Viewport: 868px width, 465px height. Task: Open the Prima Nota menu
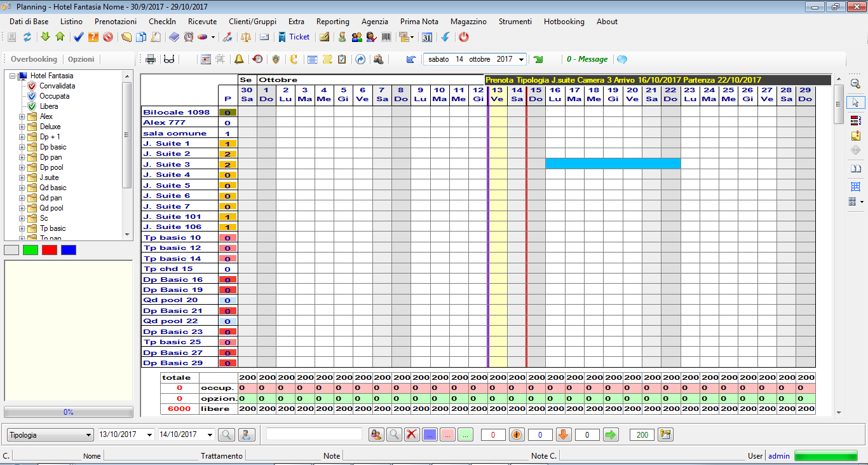coord(419,21)
